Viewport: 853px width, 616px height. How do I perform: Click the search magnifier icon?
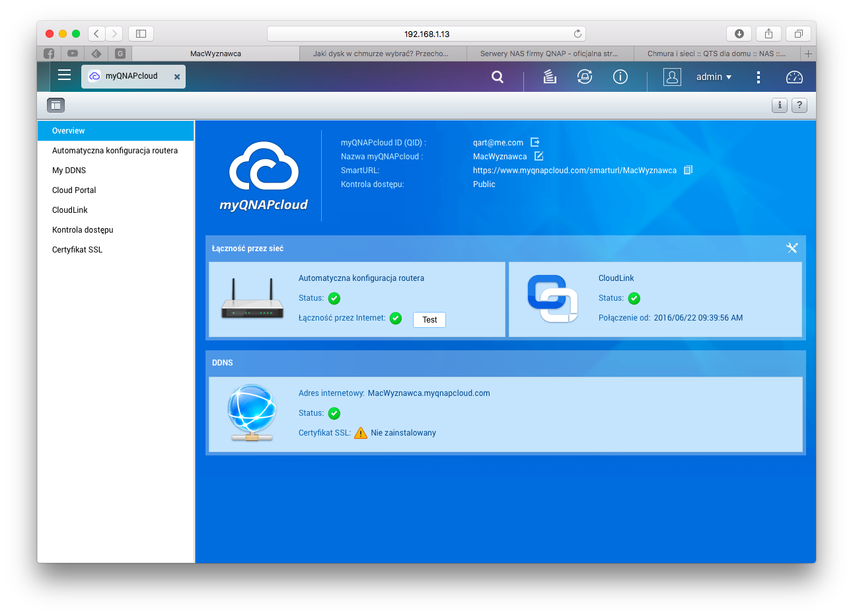click(498, 77)
